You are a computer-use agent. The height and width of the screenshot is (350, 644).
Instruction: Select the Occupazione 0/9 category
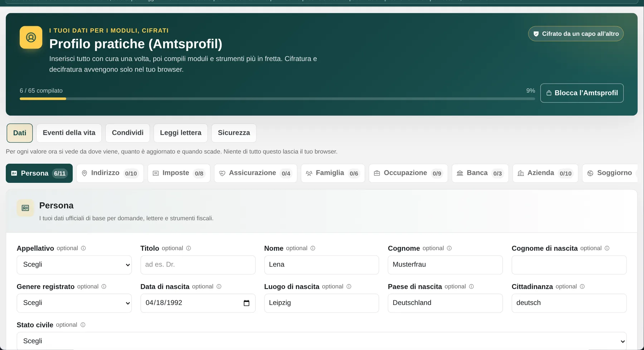click(x=409, y=173)
